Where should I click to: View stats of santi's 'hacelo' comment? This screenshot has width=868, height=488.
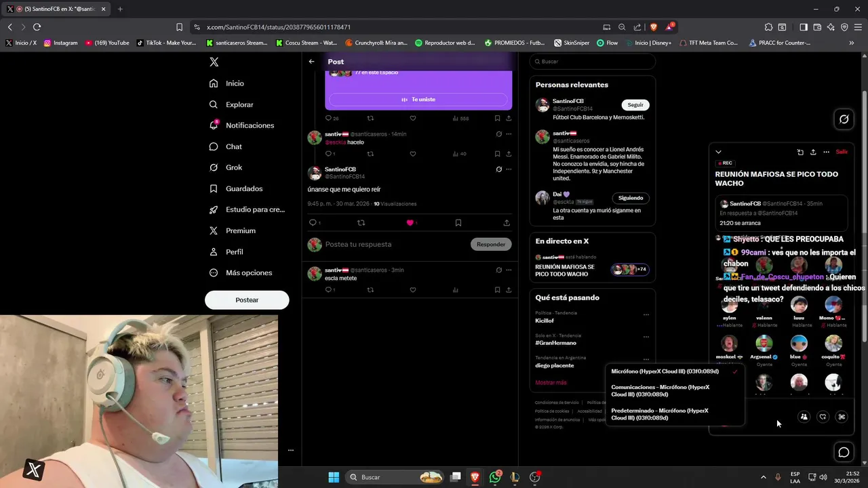point(459,154)
